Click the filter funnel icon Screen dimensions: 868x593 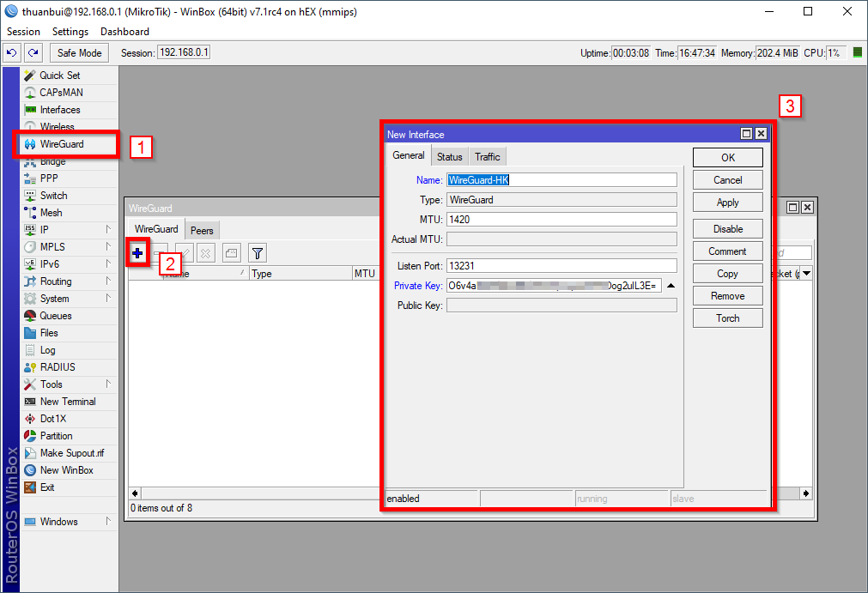(x=257, y=252)
